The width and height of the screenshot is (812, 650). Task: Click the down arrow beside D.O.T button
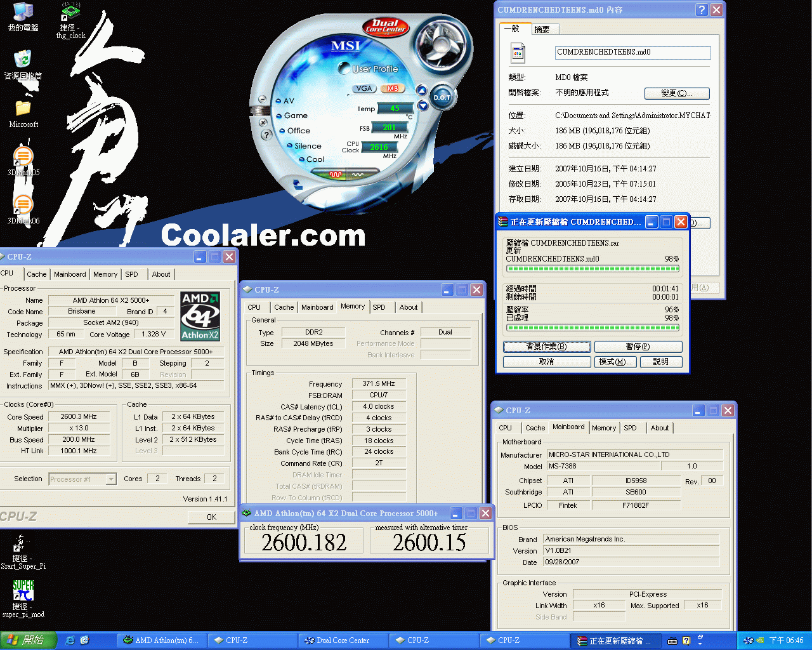point(422,105)
